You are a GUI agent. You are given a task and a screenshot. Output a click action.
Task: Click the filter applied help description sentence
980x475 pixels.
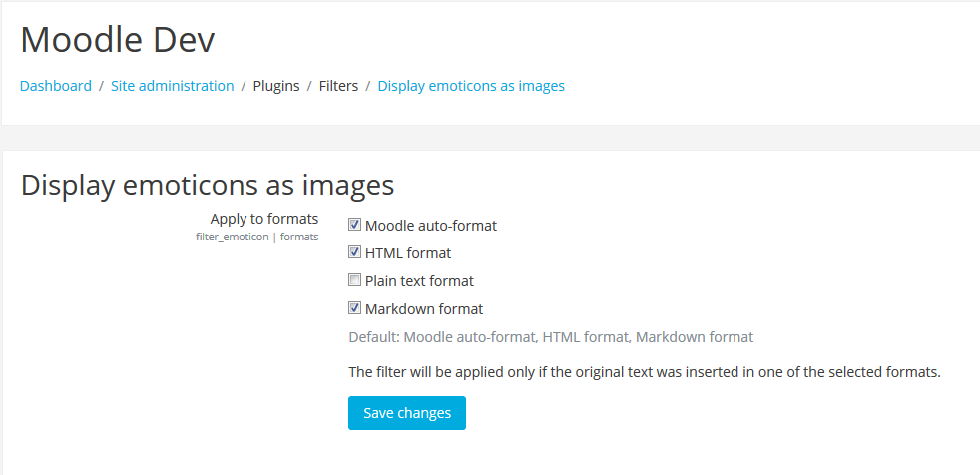645,372
